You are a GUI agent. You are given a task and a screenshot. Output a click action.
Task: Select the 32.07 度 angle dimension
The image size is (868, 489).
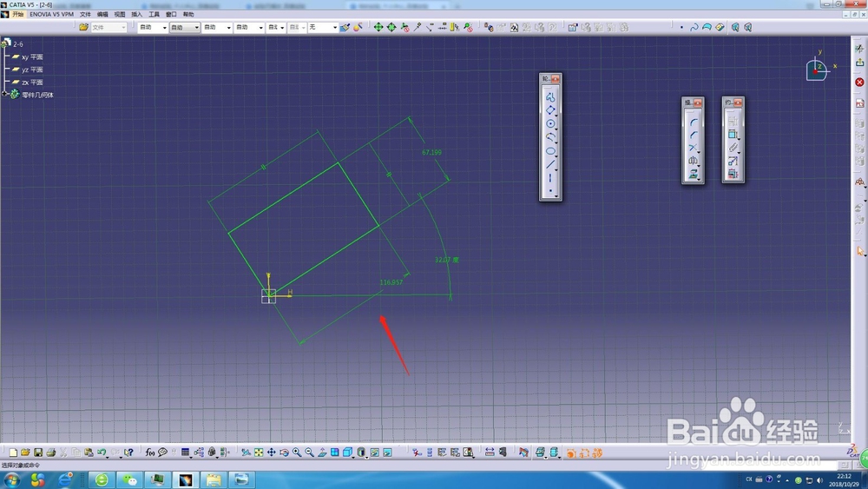pyautogui.click(x=447, y=260)
